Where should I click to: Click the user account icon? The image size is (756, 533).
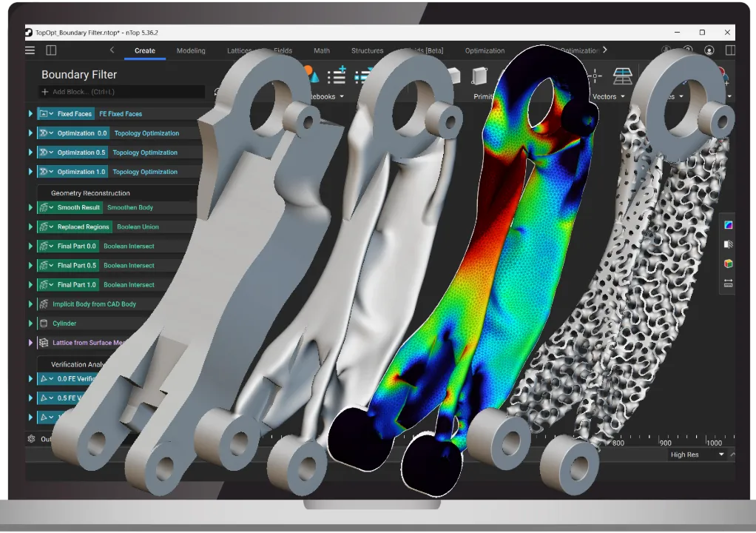point(709,50)
